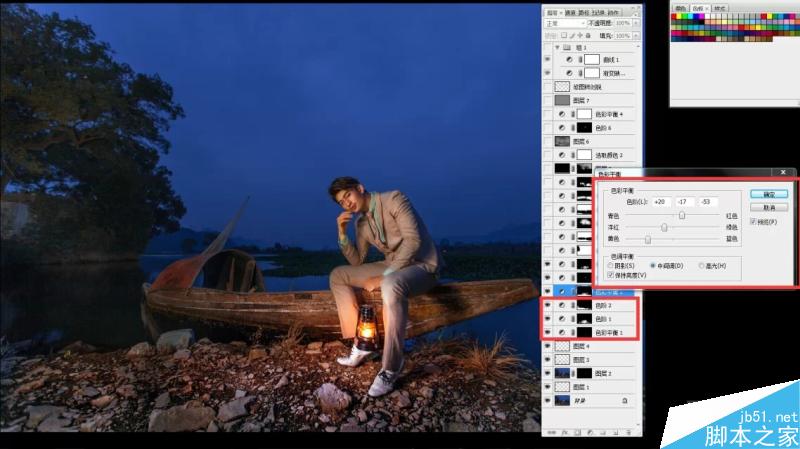This screenshot has height=449, width=800.
Task: Hide the 曲线 1 (Curves 1) layer
Action: point(548,60)
